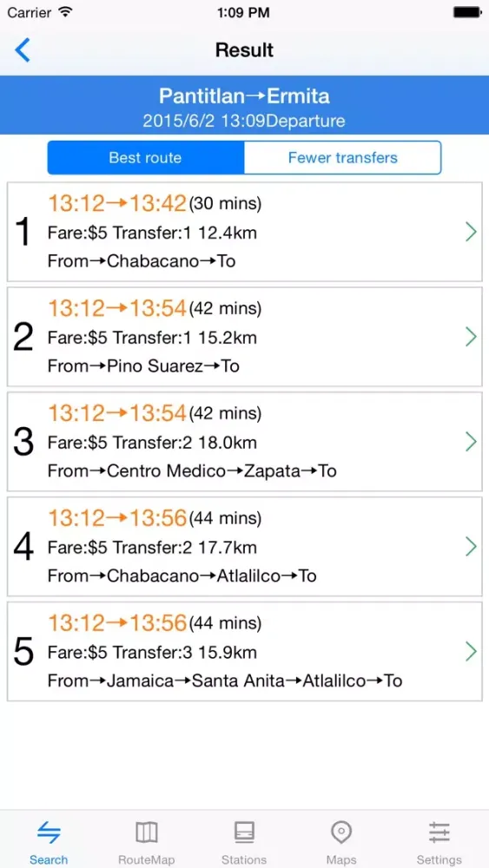Expand route 4 via Atlalilco chevron
Screen dimensions: 489x868
(471, 547)
